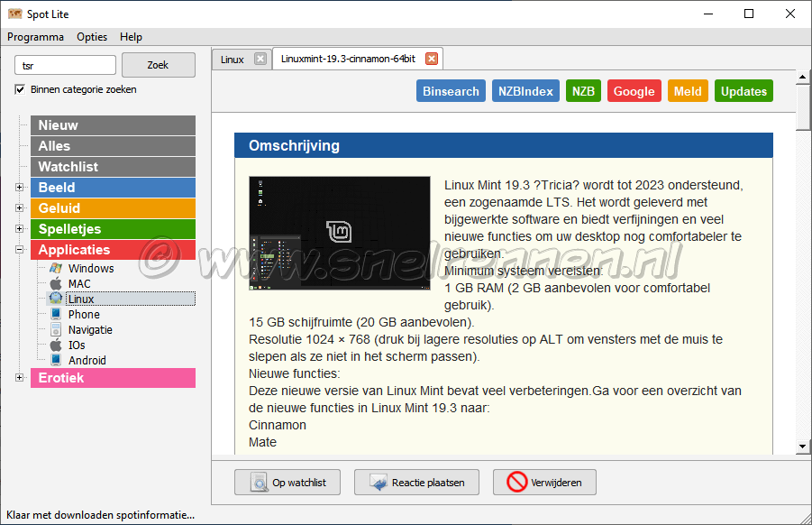Click the reply arrow icon on Reactie plaatsen
The height and width of the screenshot is (525, 812).
pos(379,483)
